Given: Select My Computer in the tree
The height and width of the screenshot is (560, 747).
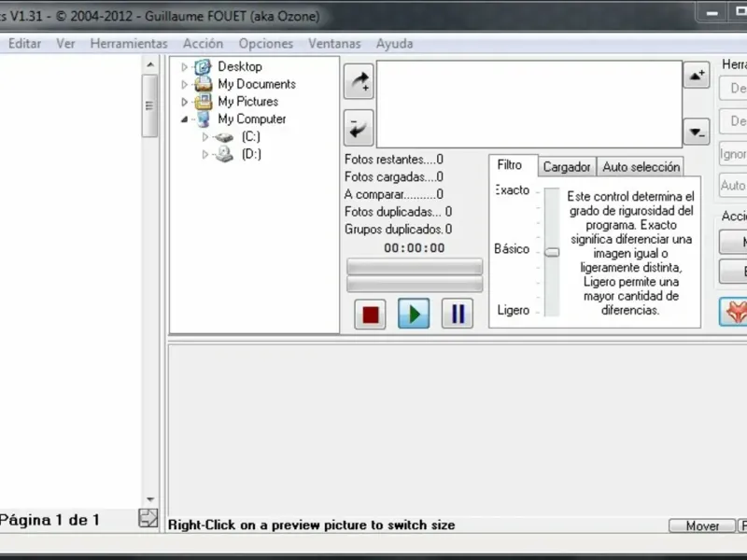Looking at the screenshot, I should [251, 119].
